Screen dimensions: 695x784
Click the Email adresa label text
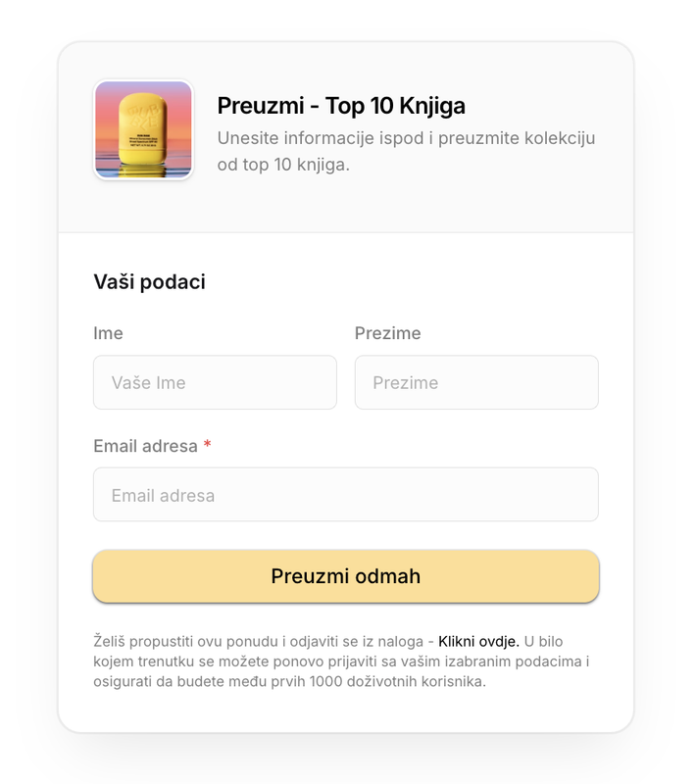[145, 446]
